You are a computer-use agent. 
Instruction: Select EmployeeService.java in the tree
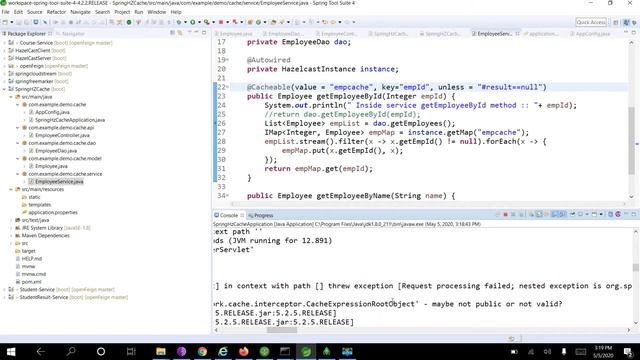(59, 182)
